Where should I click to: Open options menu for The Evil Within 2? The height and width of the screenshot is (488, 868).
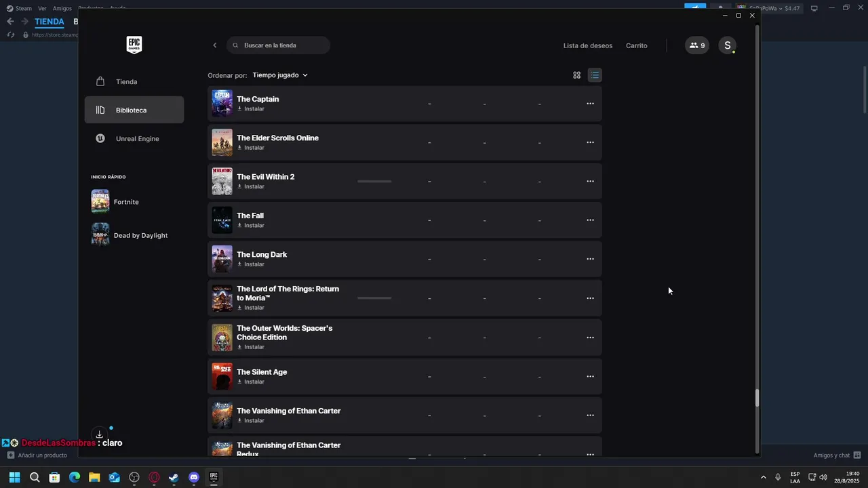[x=590, y=181]
